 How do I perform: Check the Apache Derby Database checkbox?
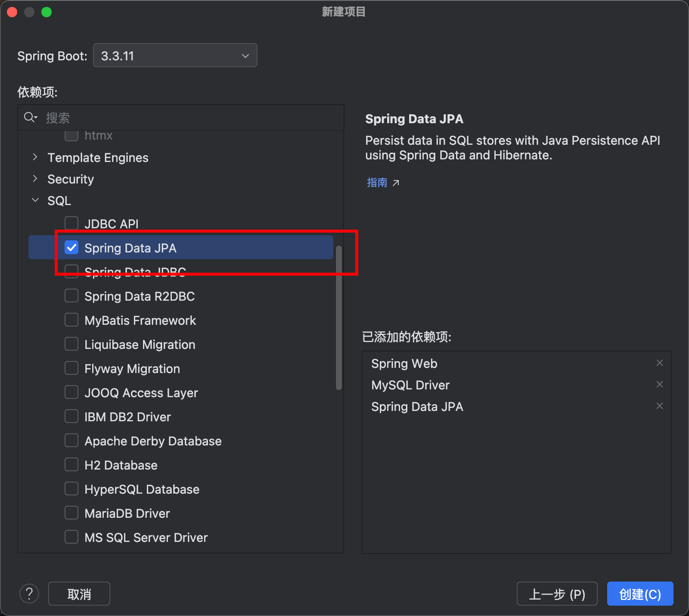(x=71, y=440)
